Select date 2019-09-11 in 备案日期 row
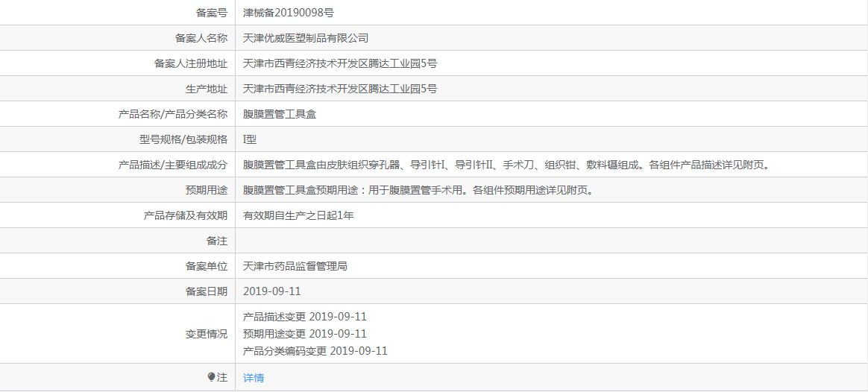868x392 pixels. pos(271,292)
